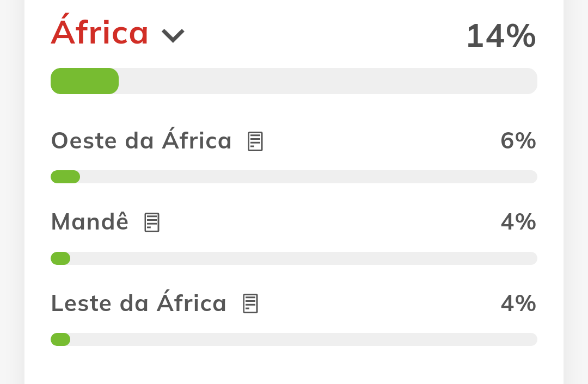588x384 pixels.
Task: Click the 14% total percentage
Action: coord(501,35)
